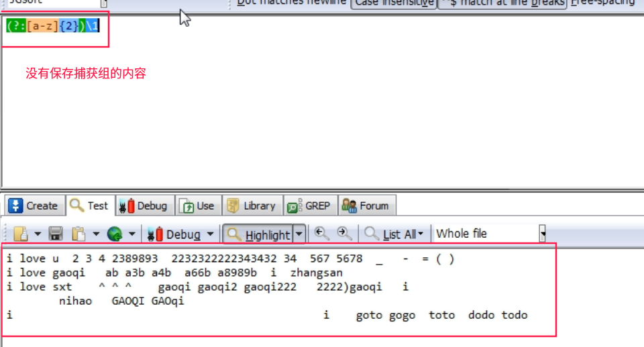This screenshot has width=644, height=347.
Task: Click the uppercase word GAOQI
Action: pos(128,301)
